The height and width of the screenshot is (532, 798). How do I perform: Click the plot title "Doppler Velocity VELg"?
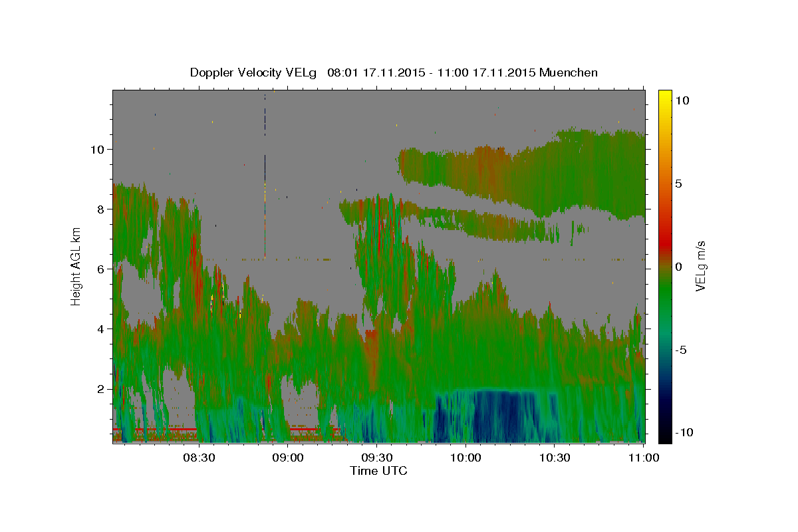pos(255,72)
